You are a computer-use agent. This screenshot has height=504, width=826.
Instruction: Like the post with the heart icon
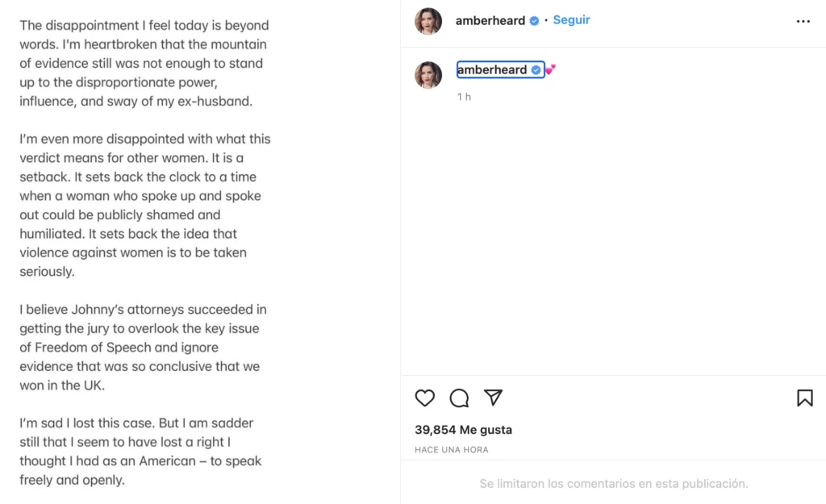coord(425,398)
